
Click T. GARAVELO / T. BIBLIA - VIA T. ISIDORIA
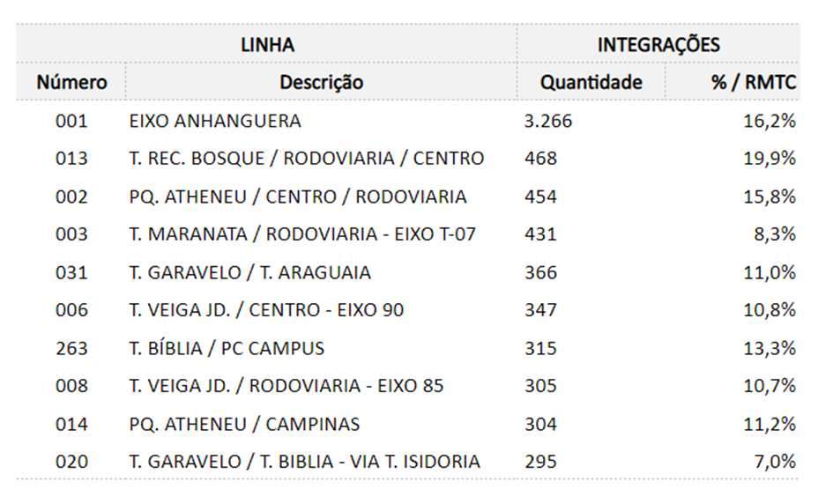click(x=304, y=462)
